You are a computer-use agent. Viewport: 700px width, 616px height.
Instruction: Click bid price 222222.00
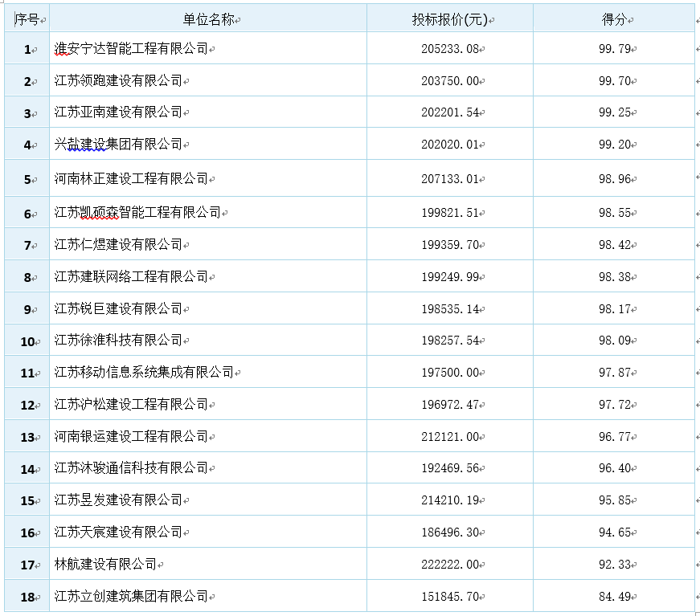pyautogui.click(x=450, y=565)
